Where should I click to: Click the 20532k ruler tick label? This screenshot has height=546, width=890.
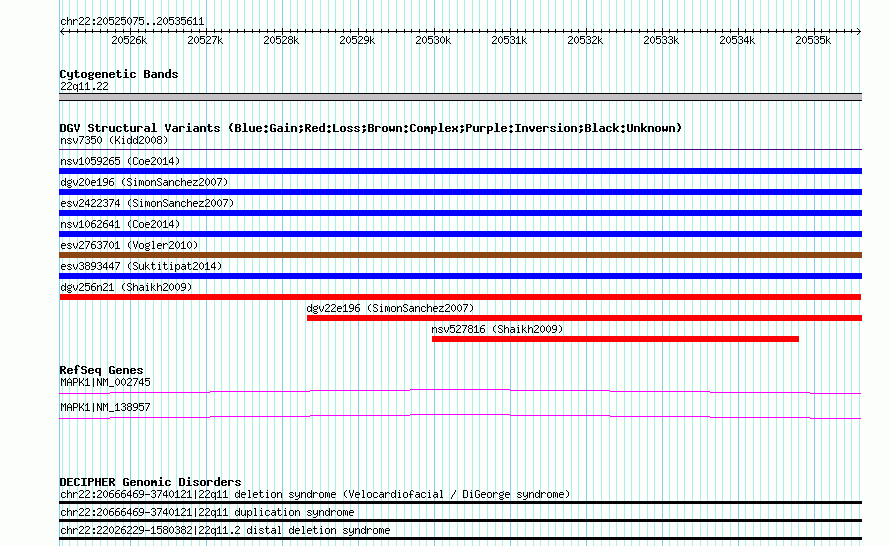tap(585, 40)
